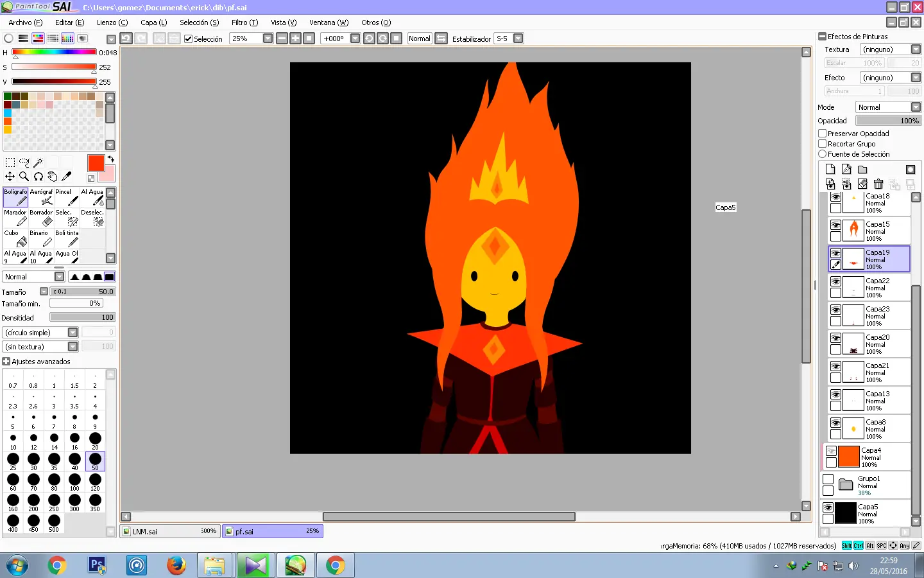Viewport: 924px width, 578px height.
Task: Enable the Recortar Grupo checkbox
Action: pos(823,144)
